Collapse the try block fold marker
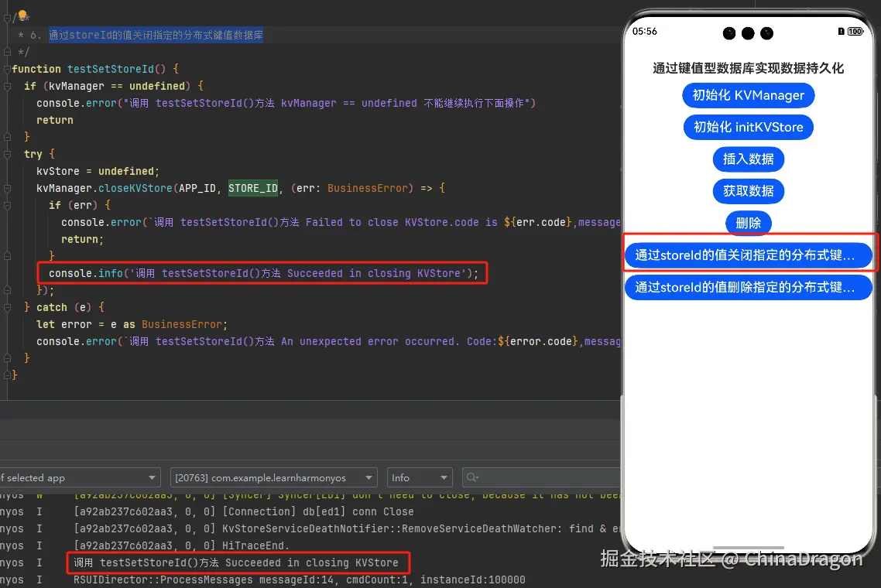Screen dimensions: 881x588 7,154
